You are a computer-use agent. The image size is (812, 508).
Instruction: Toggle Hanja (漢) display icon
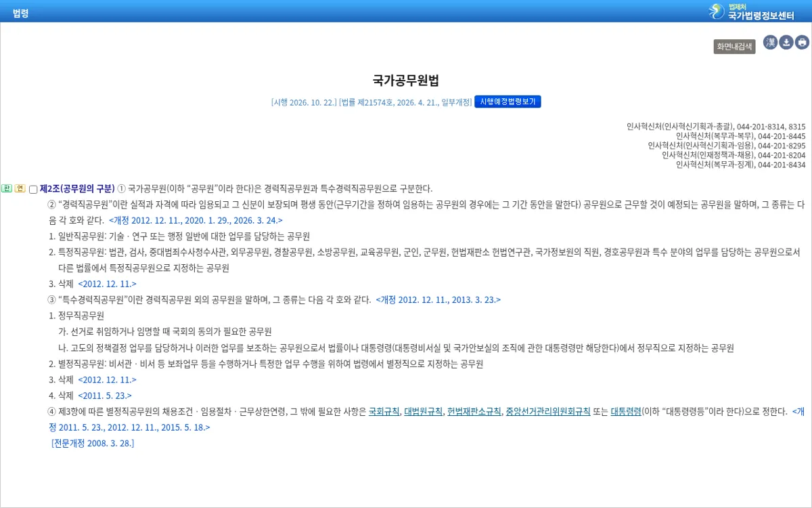coord(770,43)
